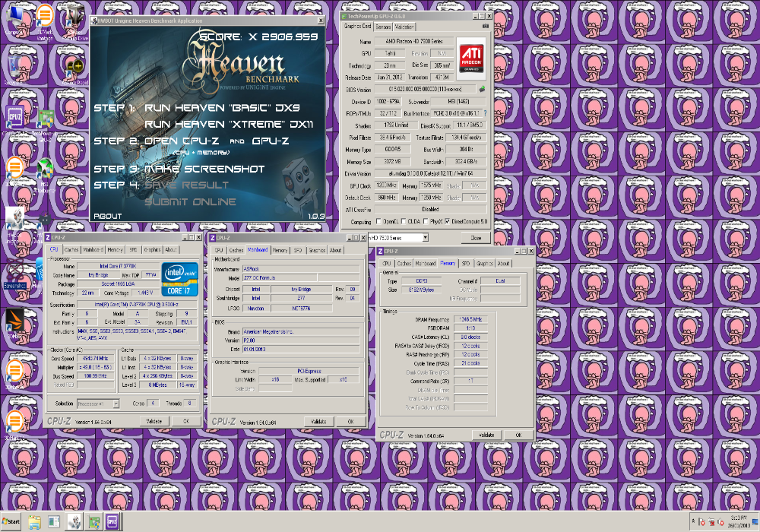Click the Start button
Viewport: 760px width, 532px height.
tap(11, 522)
